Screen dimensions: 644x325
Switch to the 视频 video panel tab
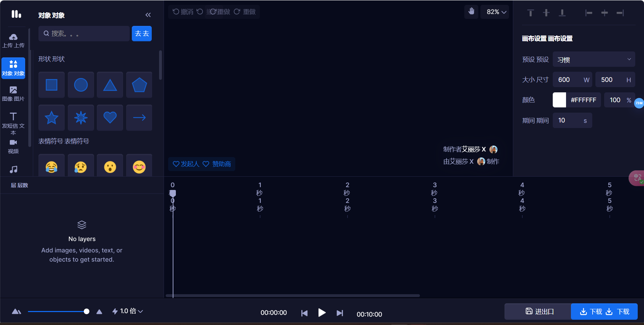pyautogui.click(x=13, y=146)
